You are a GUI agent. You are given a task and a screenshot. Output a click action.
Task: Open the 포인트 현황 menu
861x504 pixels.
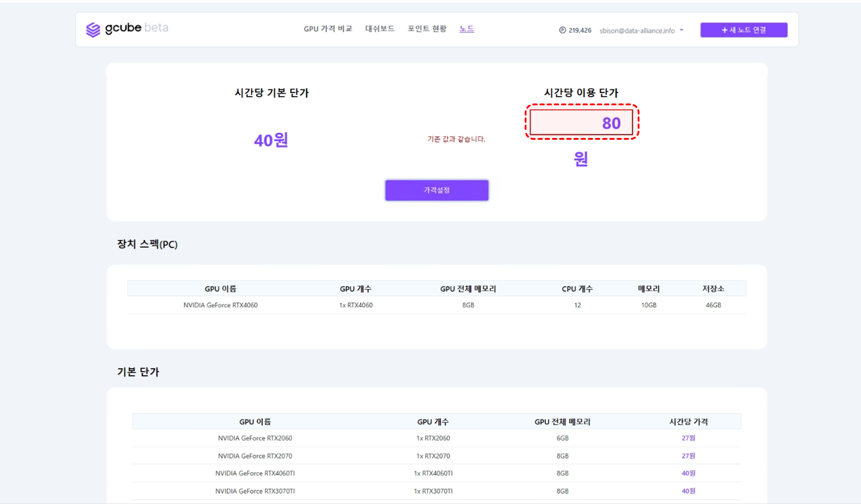click(x=427, y=29)
